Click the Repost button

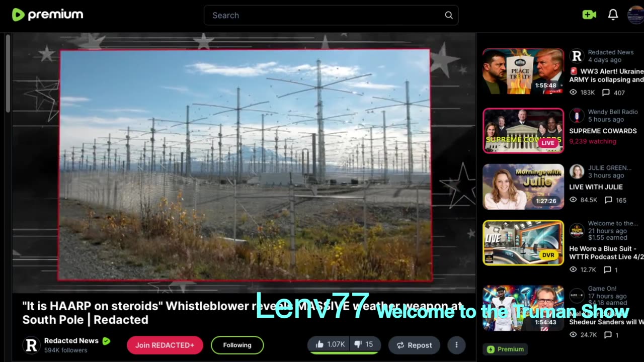[x=414, y=345]
